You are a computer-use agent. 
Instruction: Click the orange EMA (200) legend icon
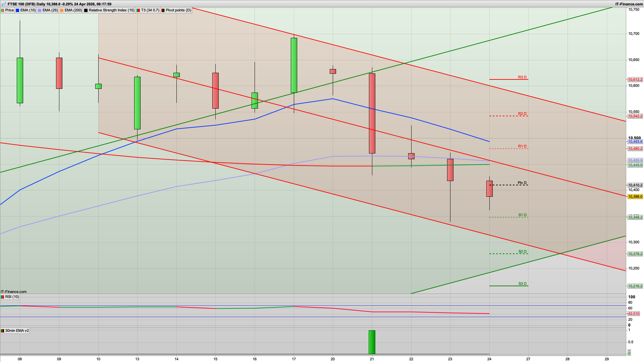pos(61,10)
